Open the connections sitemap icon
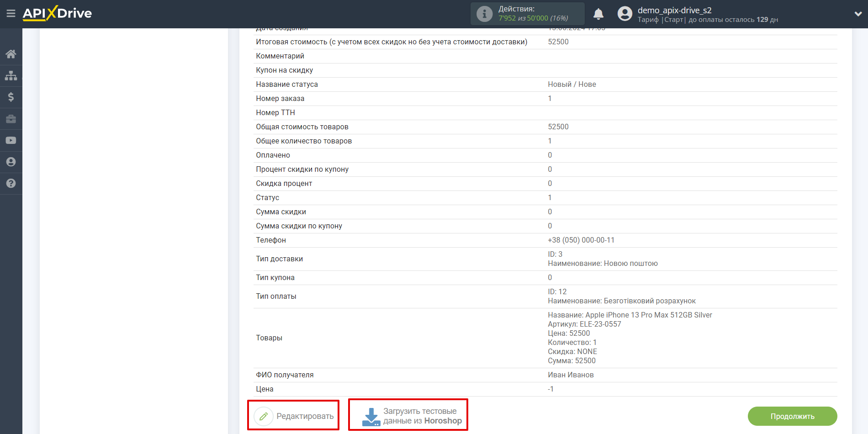 pos(11,75)
